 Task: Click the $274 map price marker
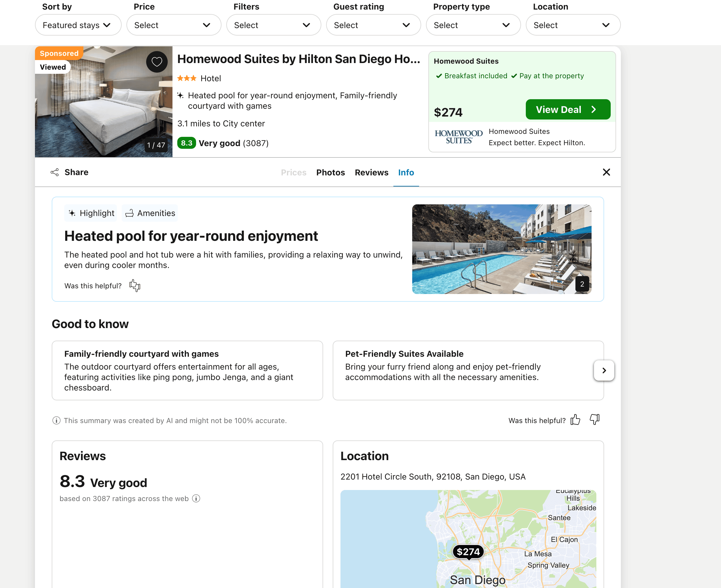(x=468, y=552)
